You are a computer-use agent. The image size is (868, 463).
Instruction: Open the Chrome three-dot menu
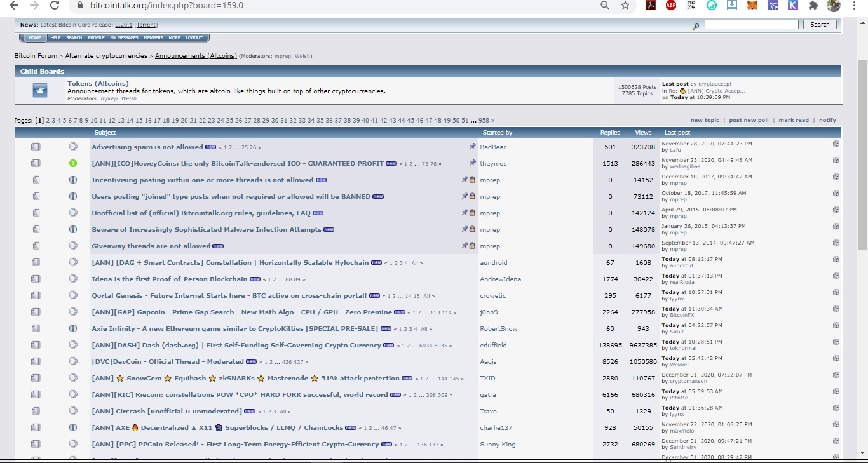click(854, 5)
